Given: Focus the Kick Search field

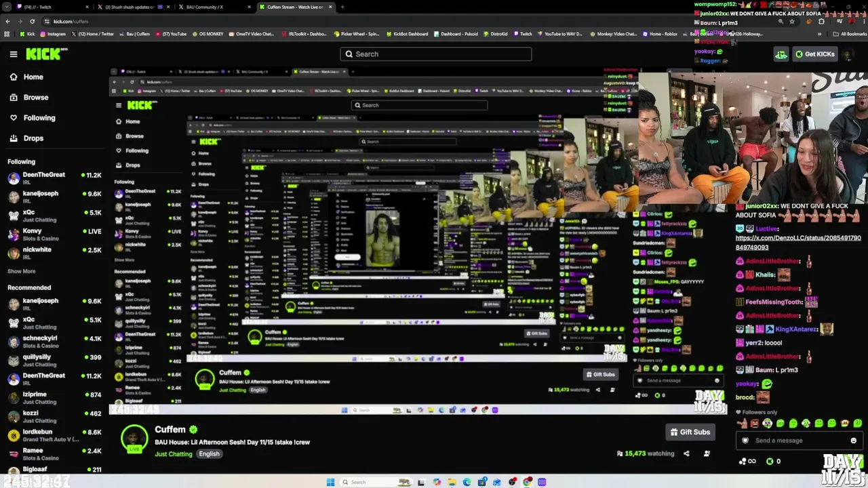Looking at the screenshot, I should coord(436,54).
